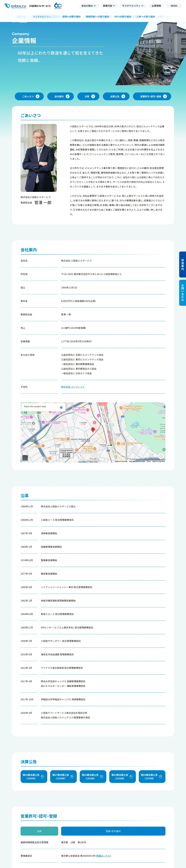Open NEWS in the top navigation

coord(174,6)
